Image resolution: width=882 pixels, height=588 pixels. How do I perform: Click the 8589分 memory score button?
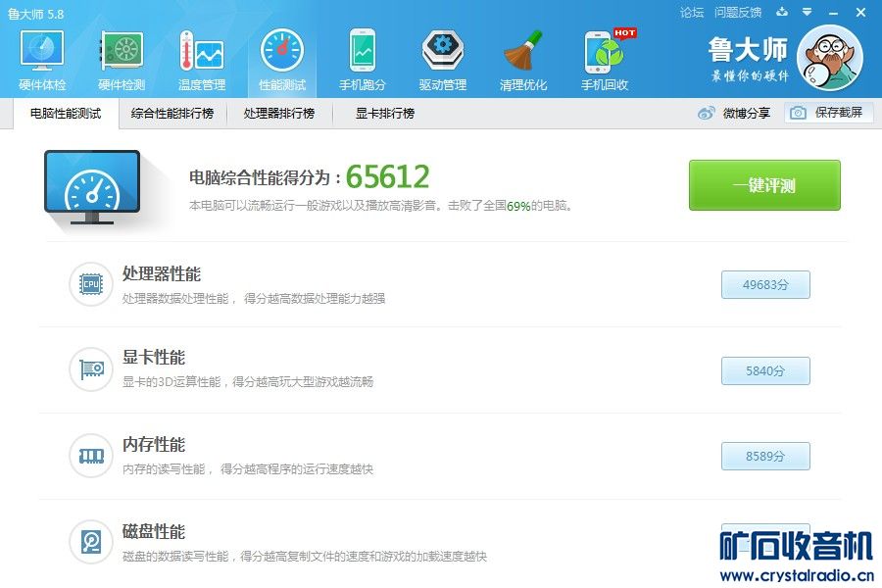click(x=765, y=457)
